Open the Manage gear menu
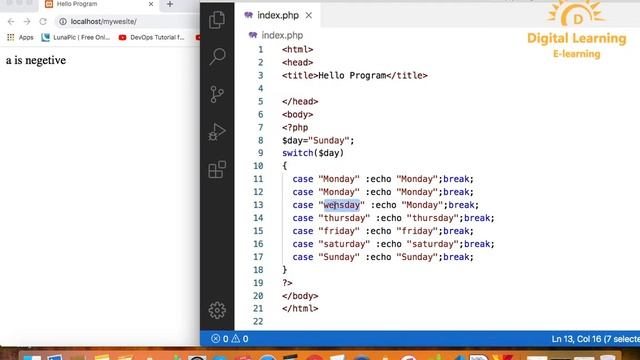The image size is (640, 360). tap(217, 310)
